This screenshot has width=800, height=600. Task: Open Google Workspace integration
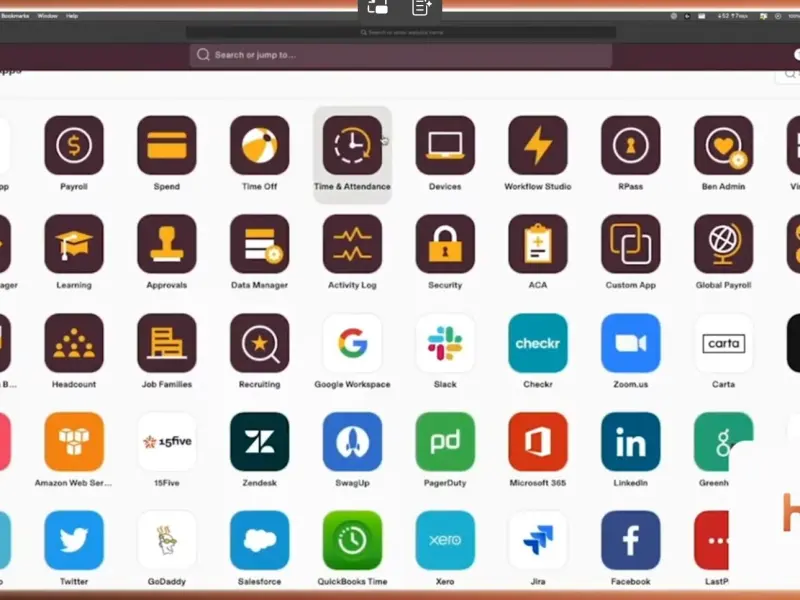click(352, 343)
